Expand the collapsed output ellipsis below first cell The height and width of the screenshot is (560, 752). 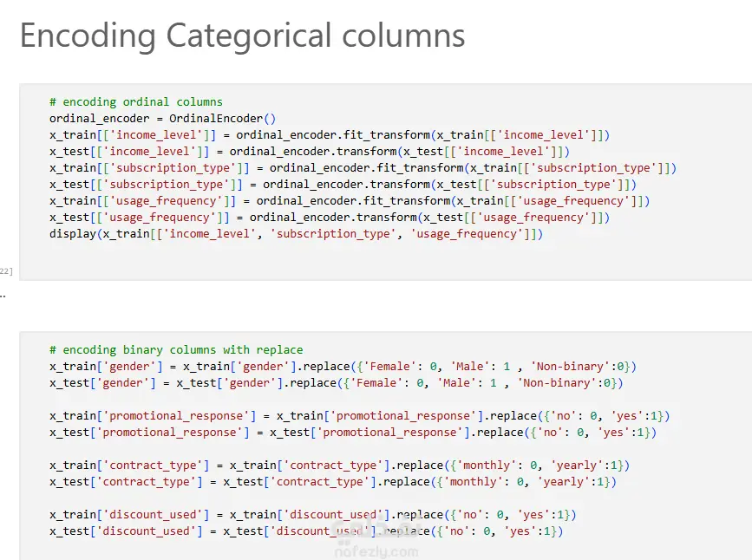click(3, 296)
